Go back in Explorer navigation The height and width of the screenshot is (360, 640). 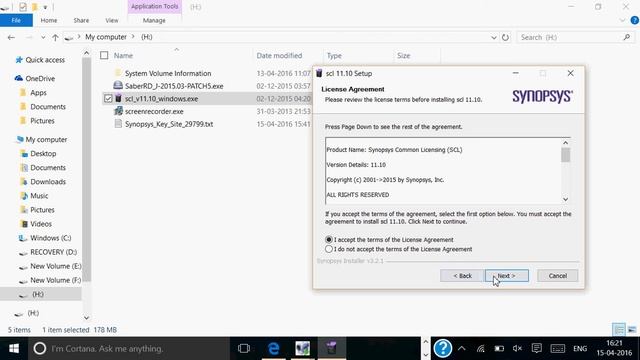[11, 37]
